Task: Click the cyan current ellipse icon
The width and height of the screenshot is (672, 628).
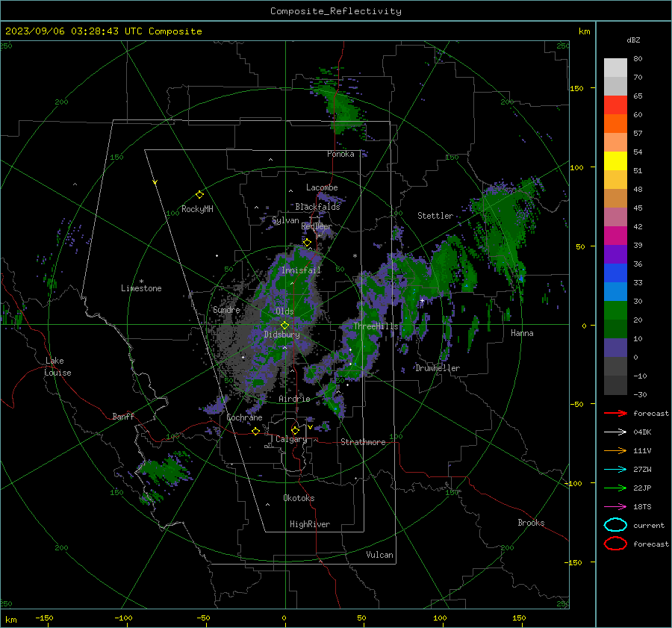Action: (x=615, y=525)
